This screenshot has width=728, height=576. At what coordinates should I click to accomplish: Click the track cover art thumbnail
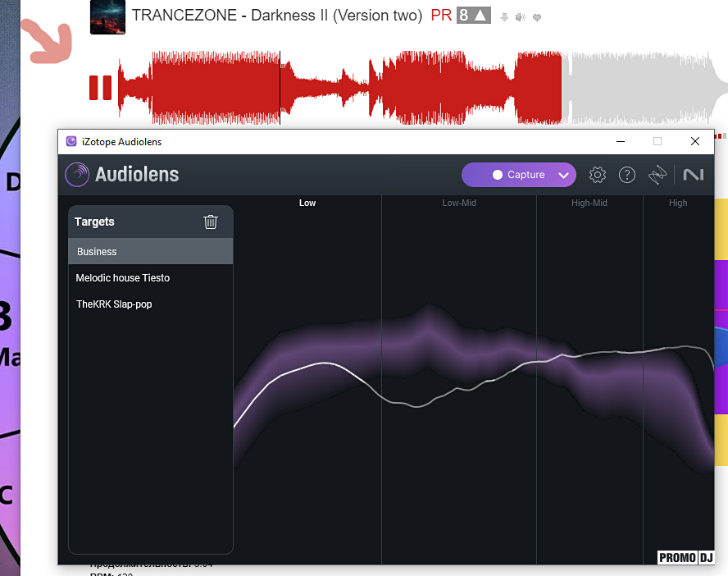tap(107, 17)
